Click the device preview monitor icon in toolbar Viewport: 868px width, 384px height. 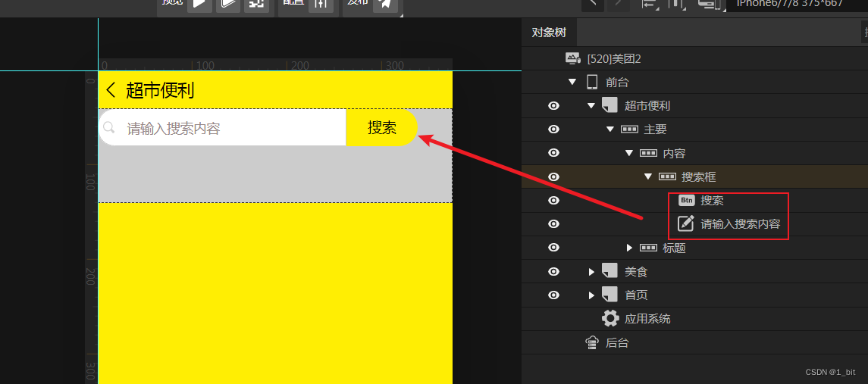(x=709, y=5)
